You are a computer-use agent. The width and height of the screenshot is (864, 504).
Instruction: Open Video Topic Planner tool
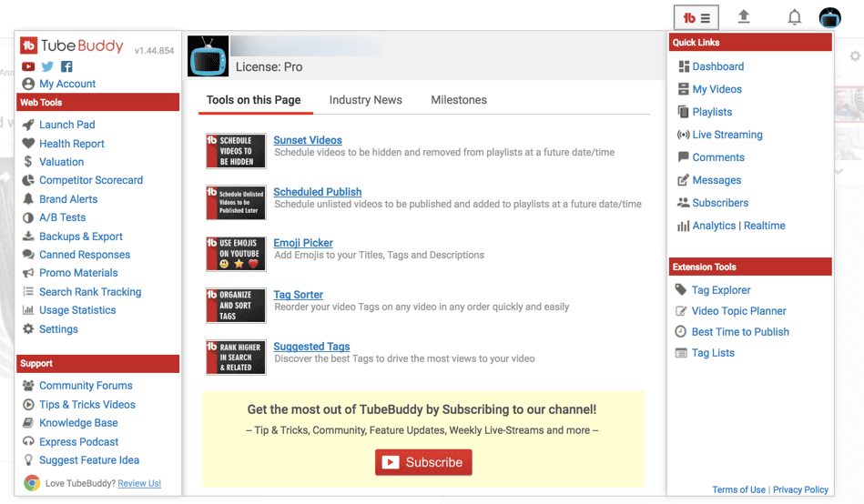pos(738,310)
